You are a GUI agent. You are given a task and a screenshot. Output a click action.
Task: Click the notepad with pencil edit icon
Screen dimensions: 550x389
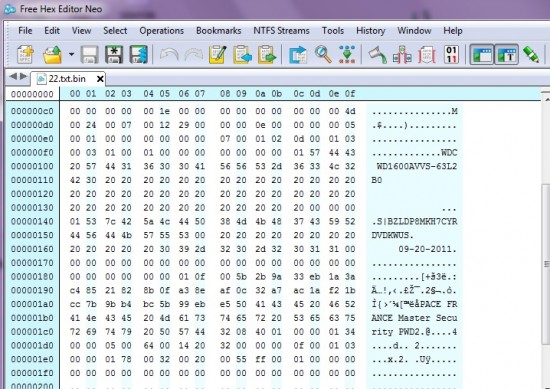click(217, 55)
